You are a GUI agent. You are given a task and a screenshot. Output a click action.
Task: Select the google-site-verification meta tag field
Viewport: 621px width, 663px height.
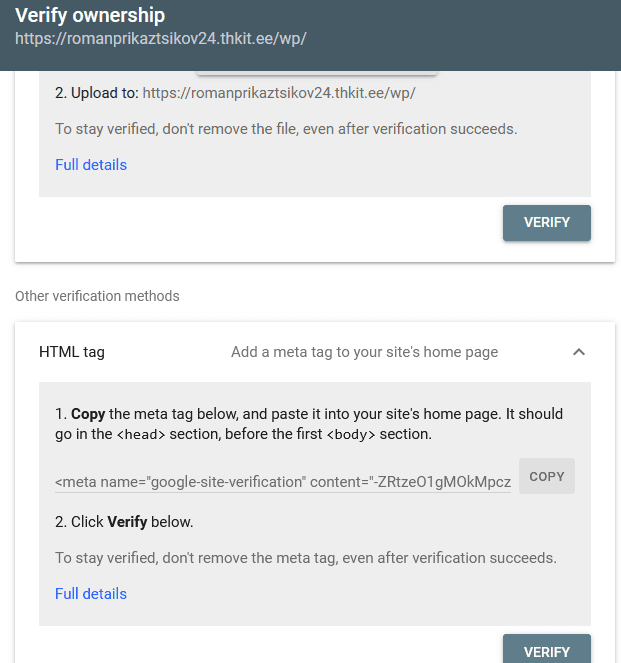coord(283,481)
